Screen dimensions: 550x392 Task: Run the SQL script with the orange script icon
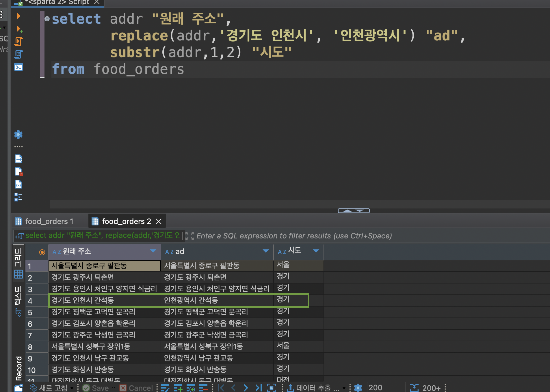click(x=18, y=42)
